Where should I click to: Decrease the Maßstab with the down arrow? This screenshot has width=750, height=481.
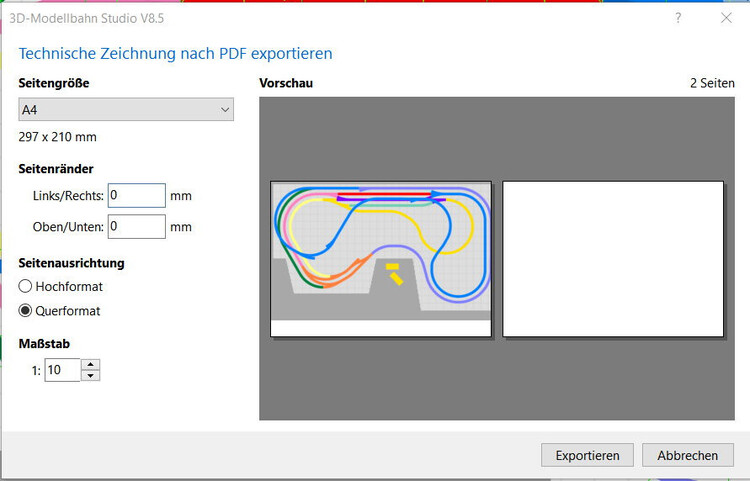click(x=90, y=376)
